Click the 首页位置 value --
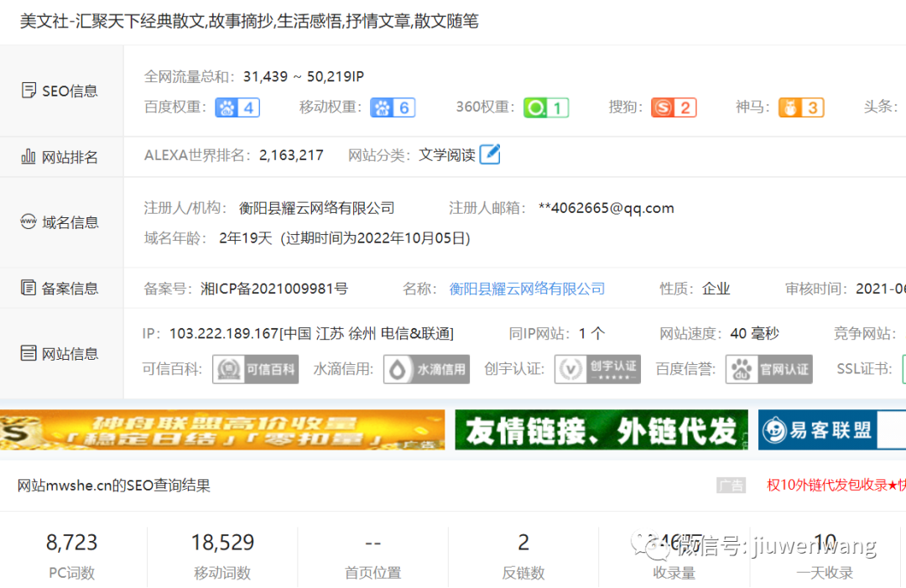 pyautogui.click(x=373, y=543)
